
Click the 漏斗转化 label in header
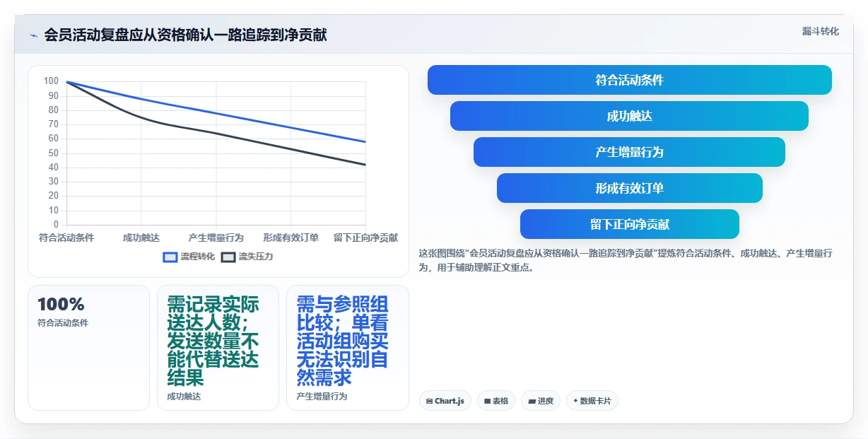coord(820,31)
